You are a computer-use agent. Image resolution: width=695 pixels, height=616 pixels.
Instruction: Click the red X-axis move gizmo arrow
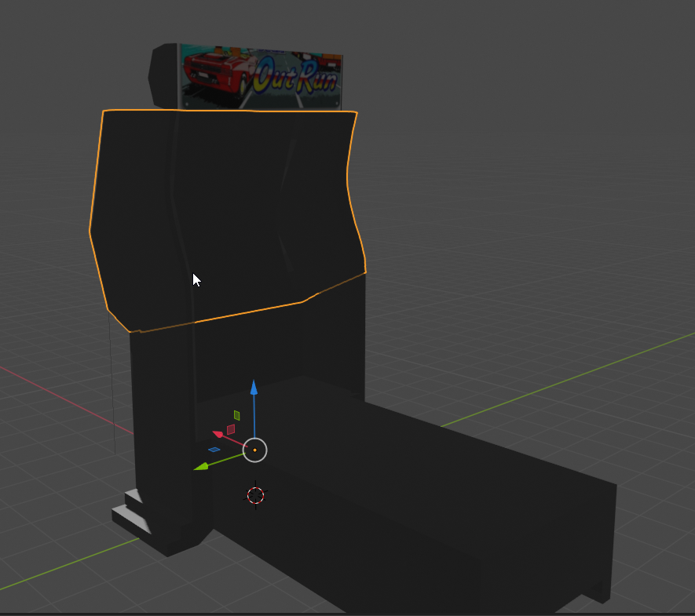[x=218, y=434]
